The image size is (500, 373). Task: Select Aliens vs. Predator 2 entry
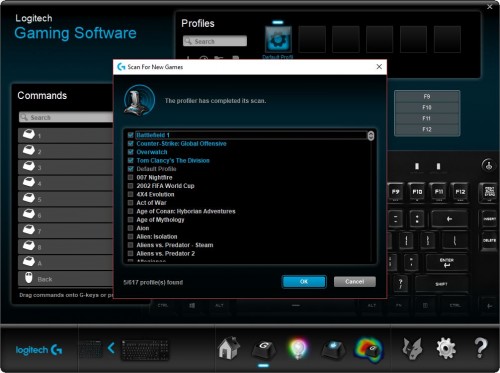[166, 254]
